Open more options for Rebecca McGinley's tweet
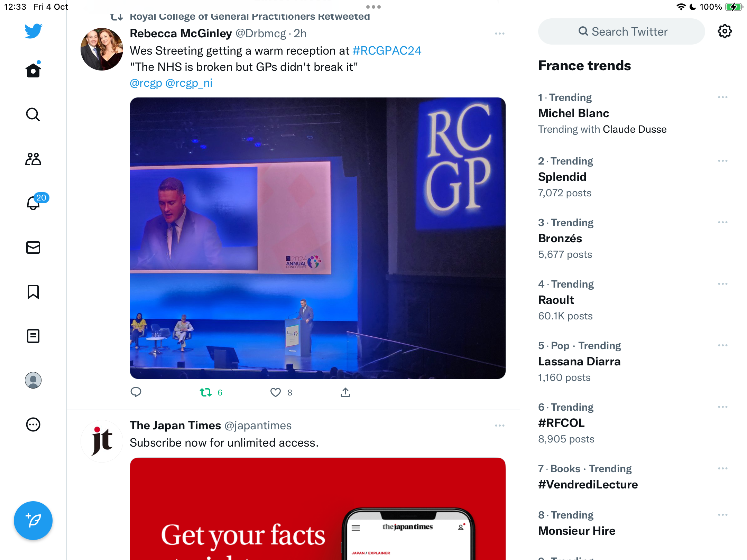 (500, 34)
